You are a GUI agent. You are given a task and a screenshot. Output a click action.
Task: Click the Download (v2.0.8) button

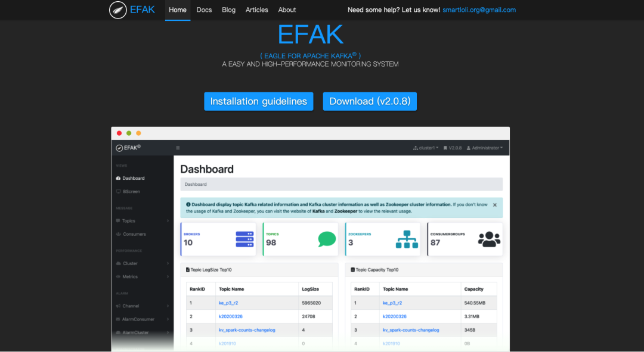click(370, 101)
